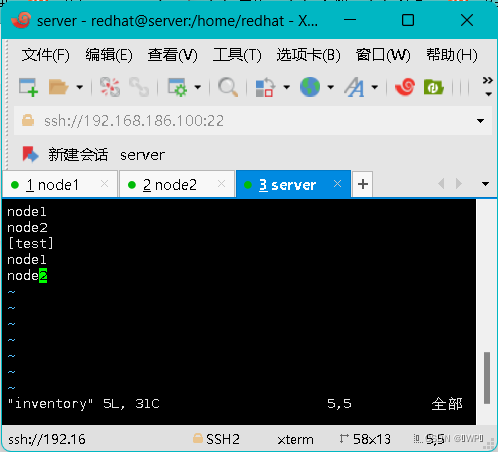Add a new tab with plus button
498x452 pixels.
363,184
